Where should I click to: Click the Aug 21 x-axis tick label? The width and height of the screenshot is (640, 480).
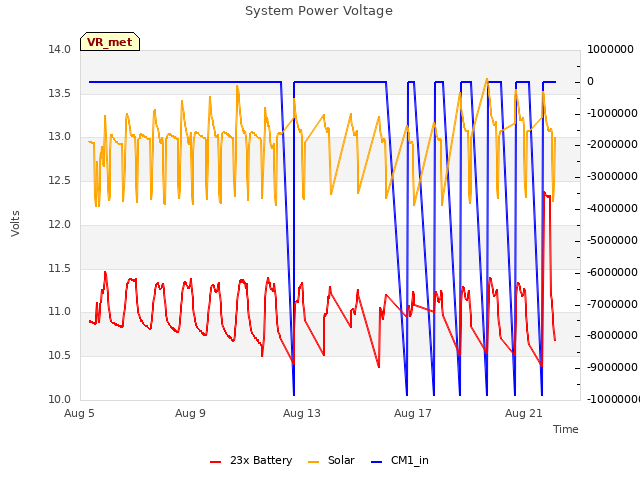[x=524, y=413]
